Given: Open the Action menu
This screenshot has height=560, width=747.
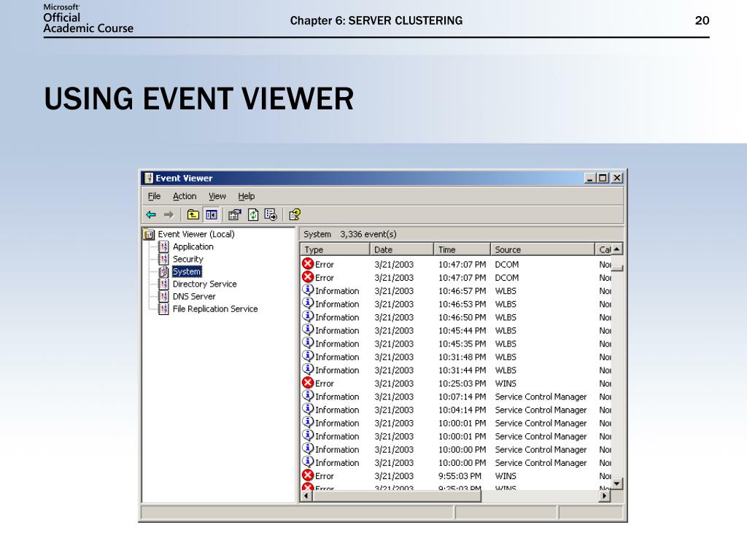Looking at the screenshot, I should tap(185, 196).
